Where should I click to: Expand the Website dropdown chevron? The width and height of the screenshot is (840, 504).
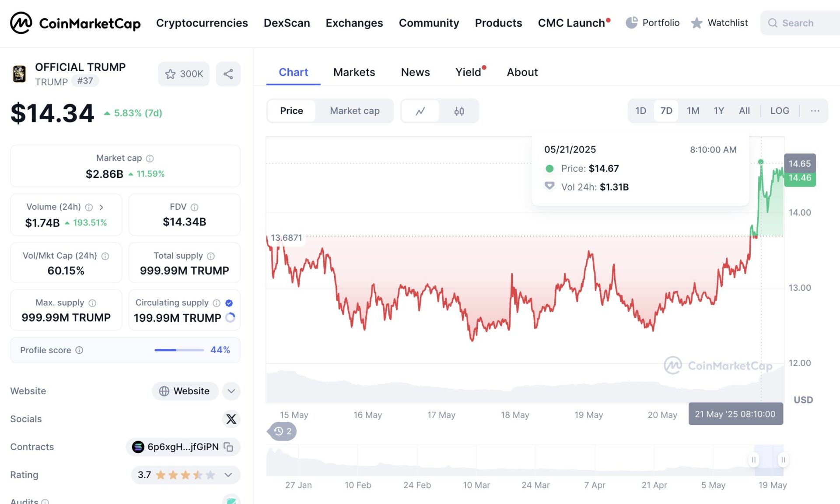pos(231,391)
